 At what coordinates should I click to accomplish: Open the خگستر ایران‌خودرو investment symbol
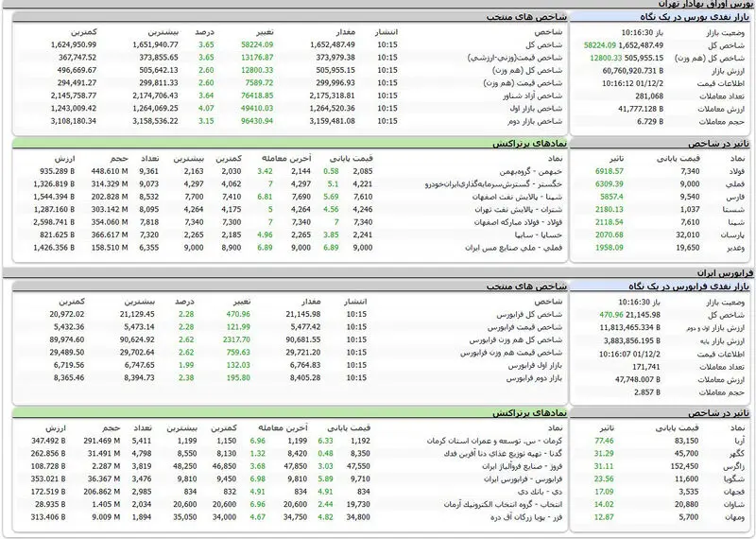493,184
